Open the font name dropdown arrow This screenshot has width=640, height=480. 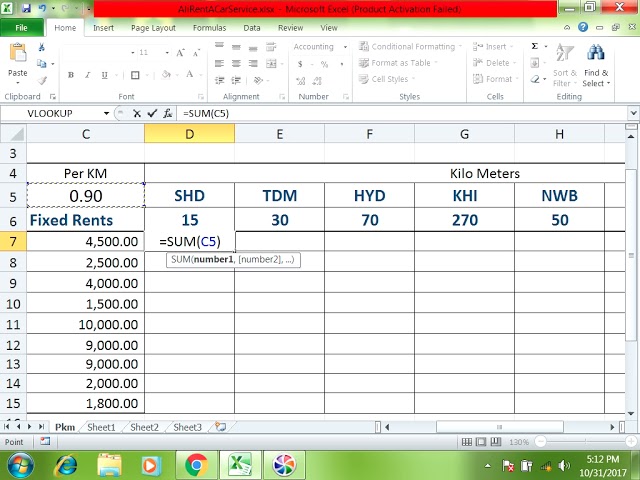[133, 53]
